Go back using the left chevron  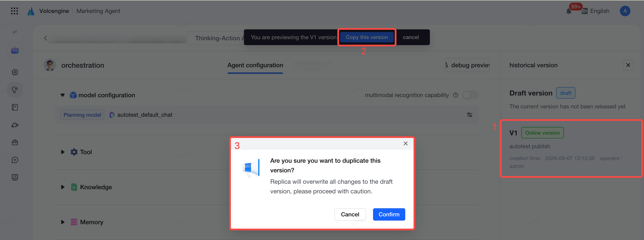coord(46,38)
